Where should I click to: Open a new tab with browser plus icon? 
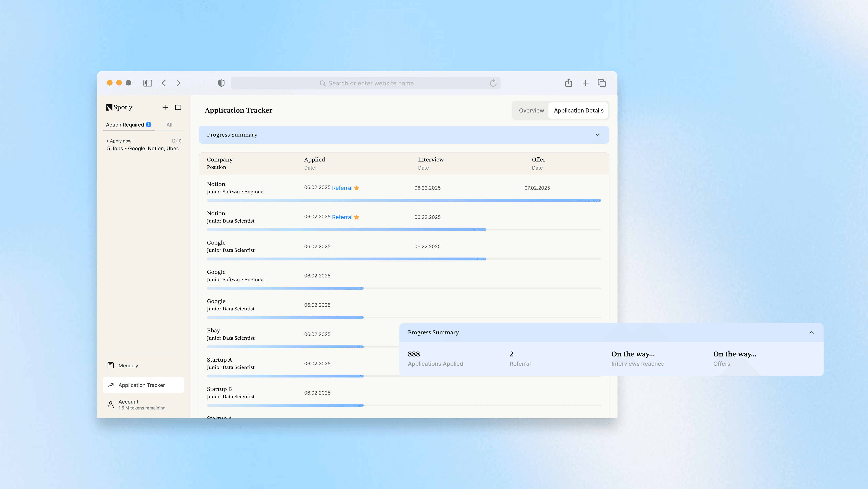(586, 83)
